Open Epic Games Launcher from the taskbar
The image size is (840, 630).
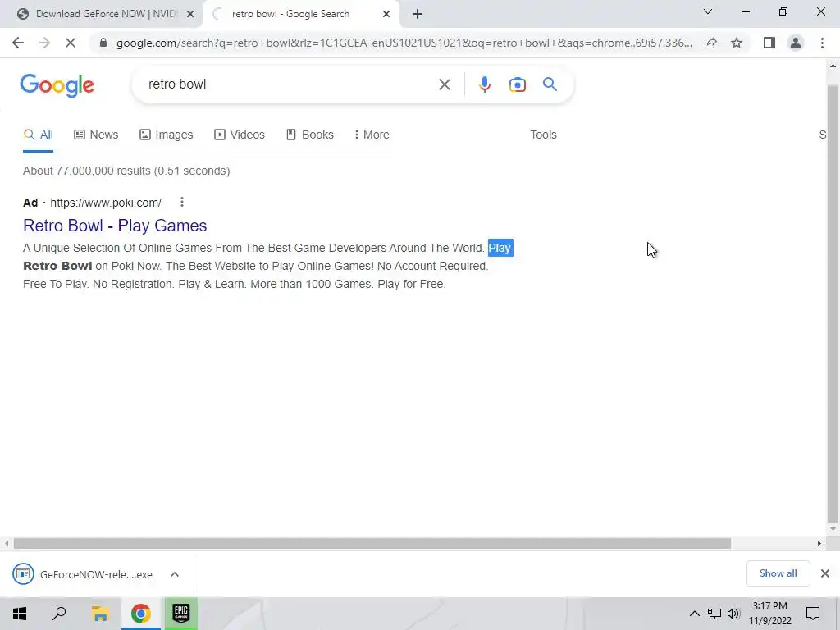pos(181,614)
